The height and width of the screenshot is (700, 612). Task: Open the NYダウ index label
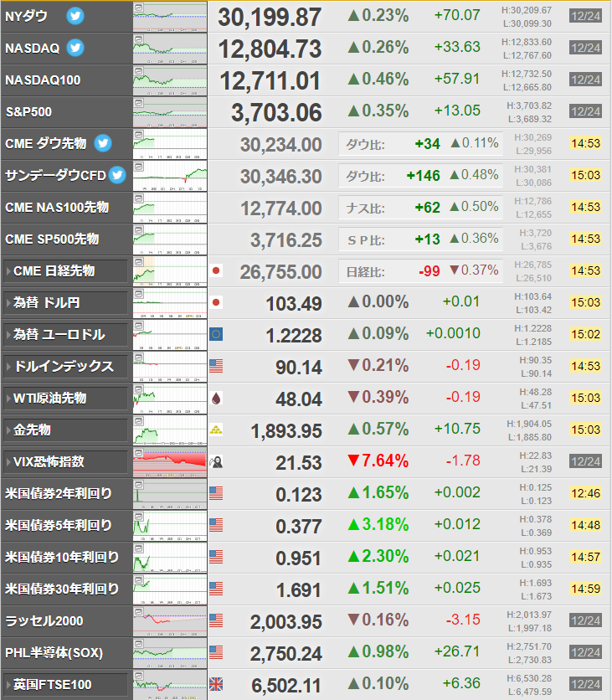click(26, 17)
